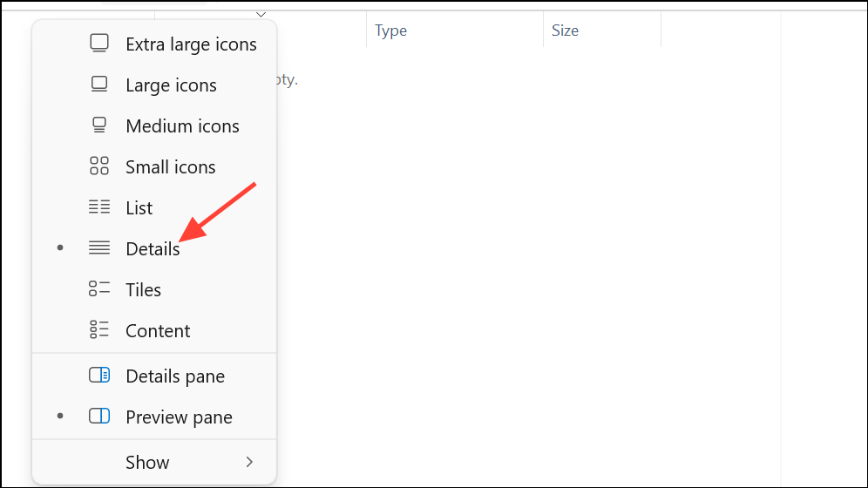Toggle off the Preview pane label

[179, 417]
